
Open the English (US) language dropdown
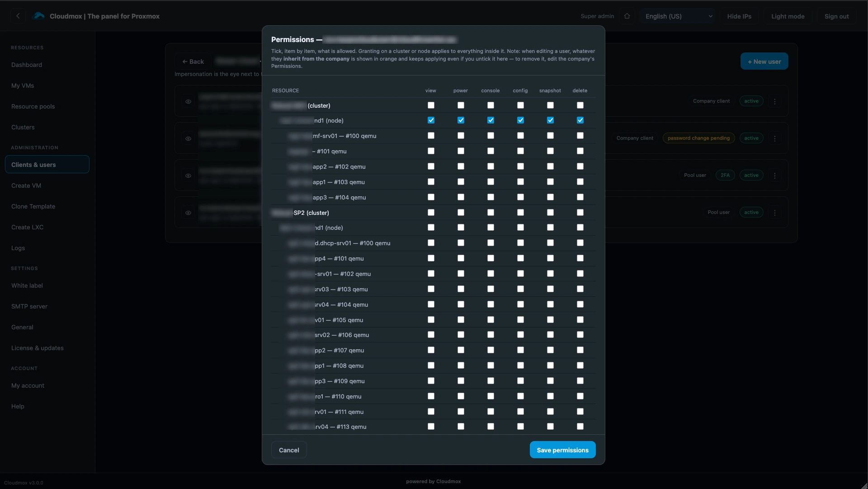click(678, 16)
